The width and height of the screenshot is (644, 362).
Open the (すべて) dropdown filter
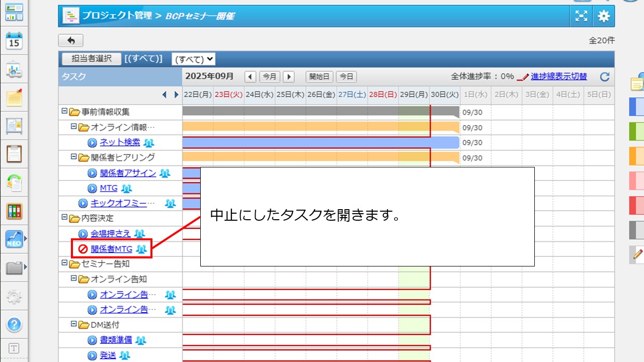tap(193, 59)
